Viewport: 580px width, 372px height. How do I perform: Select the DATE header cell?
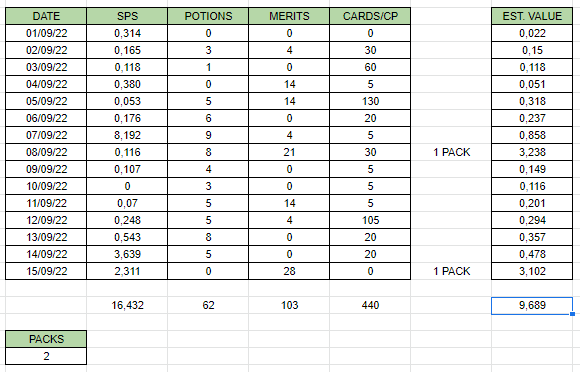pos(46,16)
